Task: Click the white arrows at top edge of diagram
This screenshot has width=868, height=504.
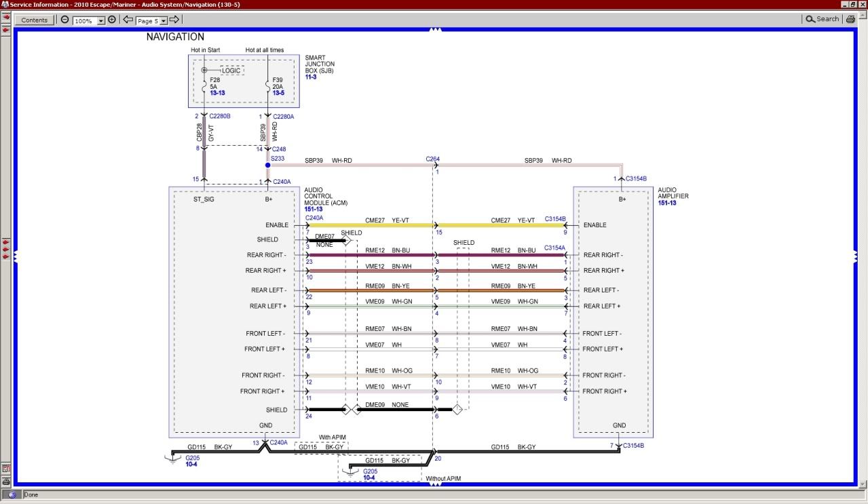Action: [x=435, y=29]
